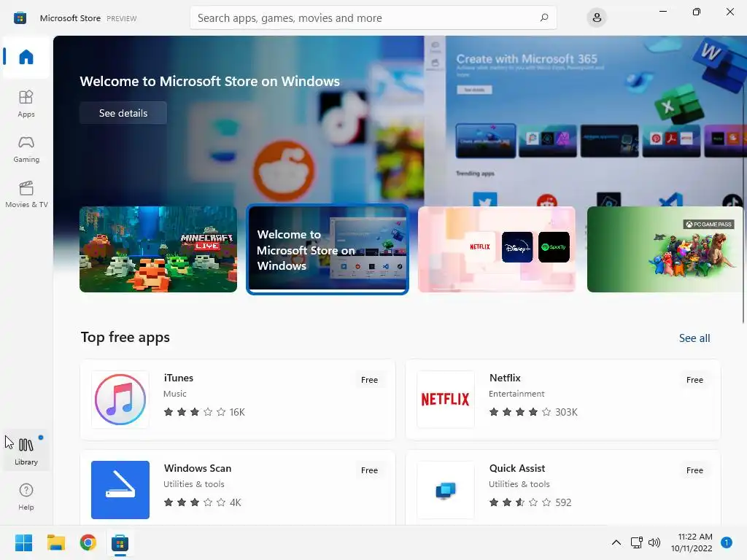
Task: Click the Microsoft Store logo in title bar
Action: (x=20, y=18)
